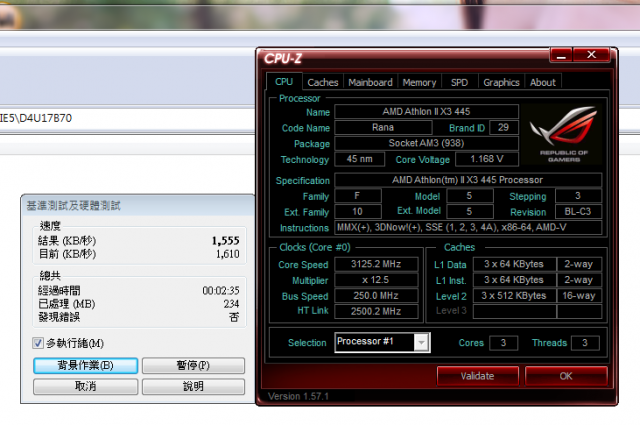
Task: Click the Validate button in CPU-Z
Action: click(478, 376)
